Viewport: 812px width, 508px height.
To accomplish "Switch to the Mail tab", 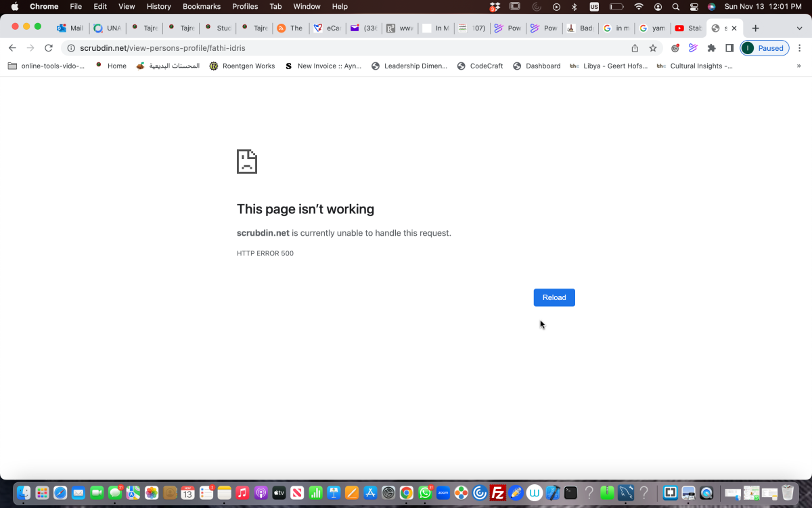I will point(71,28).
